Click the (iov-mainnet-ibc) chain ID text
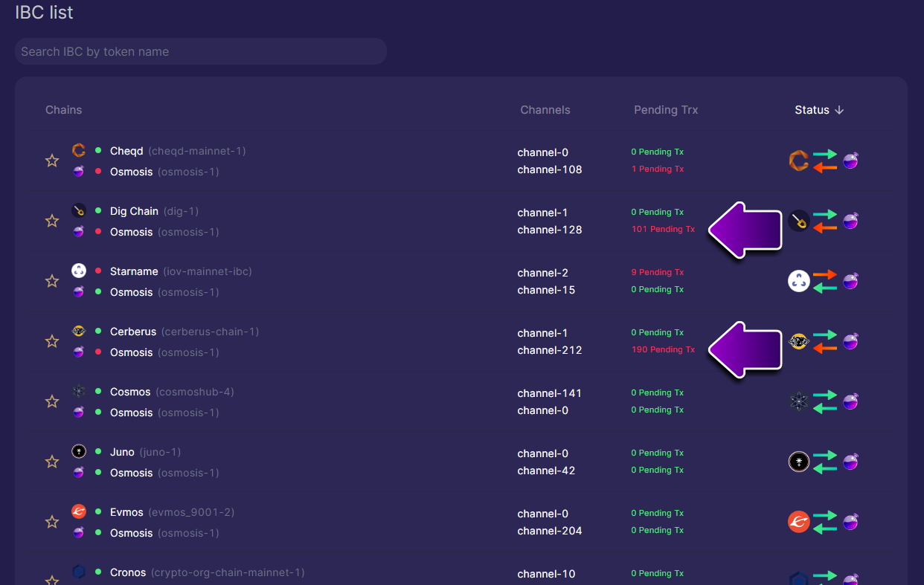Image resolution: width=924 pixels, height=585 pixels. click(x=207, y=271)
